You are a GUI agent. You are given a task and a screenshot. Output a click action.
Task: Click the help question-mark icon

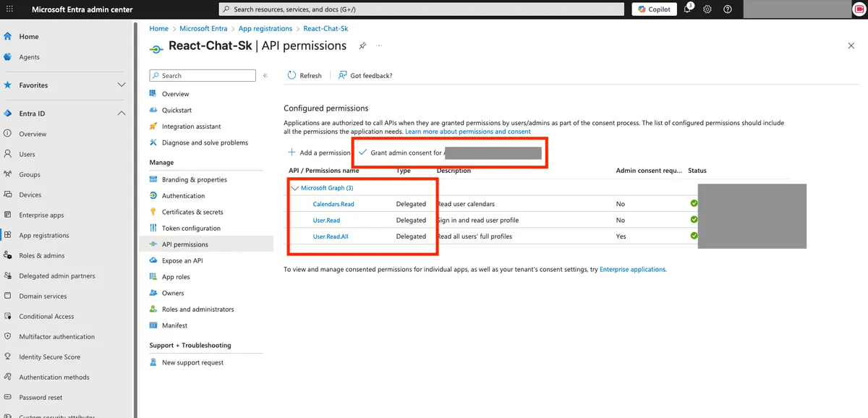(727, 9)
